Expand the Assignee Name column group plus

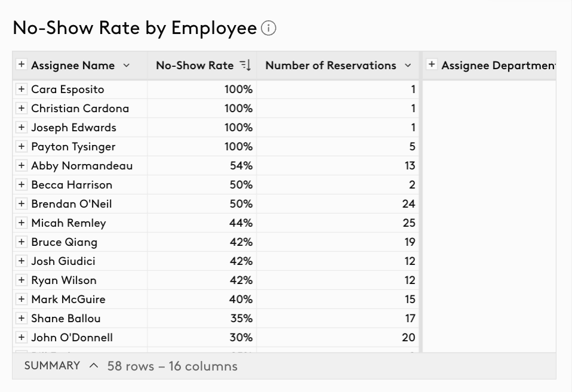[21, 64]
